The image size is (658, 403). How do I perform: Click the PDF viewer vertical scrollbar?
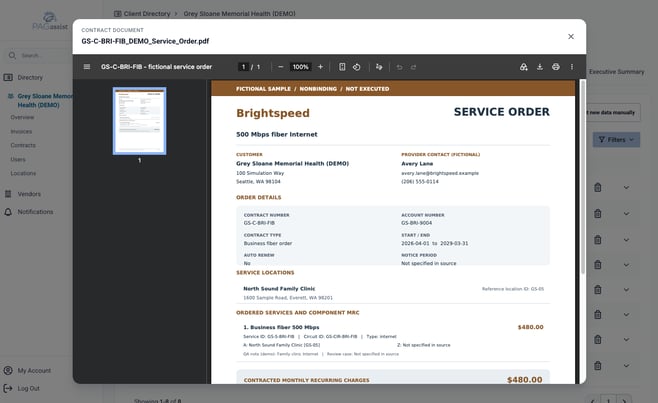pyautogui.click(x=583, y=176)
